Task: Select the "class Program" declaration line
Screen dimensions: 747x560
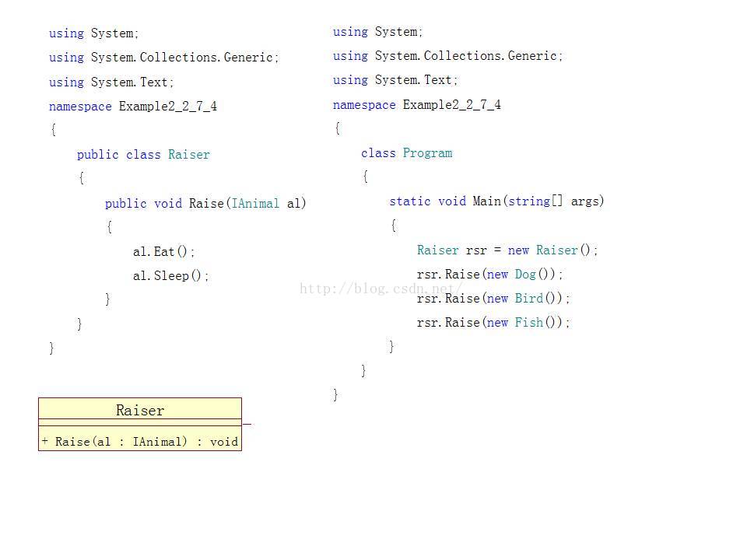Action: (407, 153)
